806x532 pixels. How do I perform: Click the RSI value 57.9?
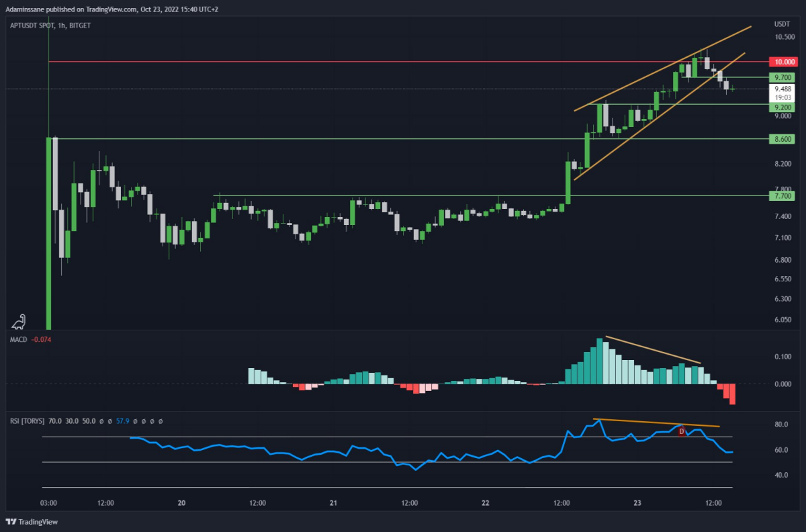coord(123,421)
